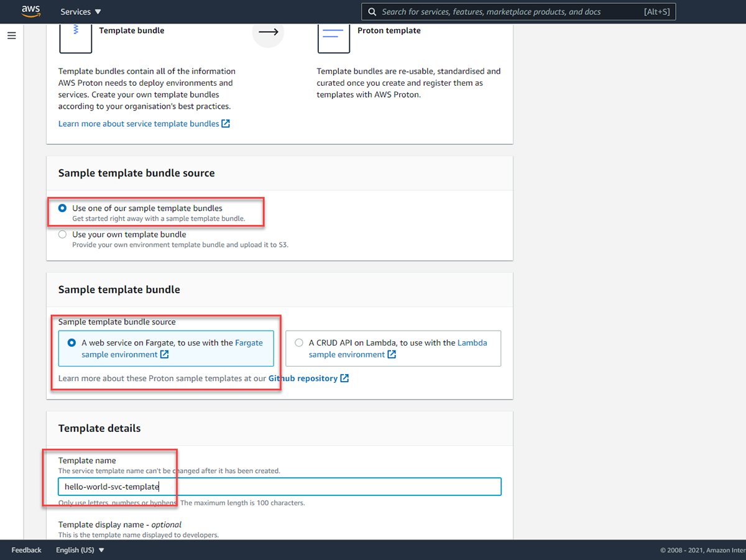Open the navigation sidebar hamburger icon
This screenshot has height=560, width=746.
[x=11, y=35]
